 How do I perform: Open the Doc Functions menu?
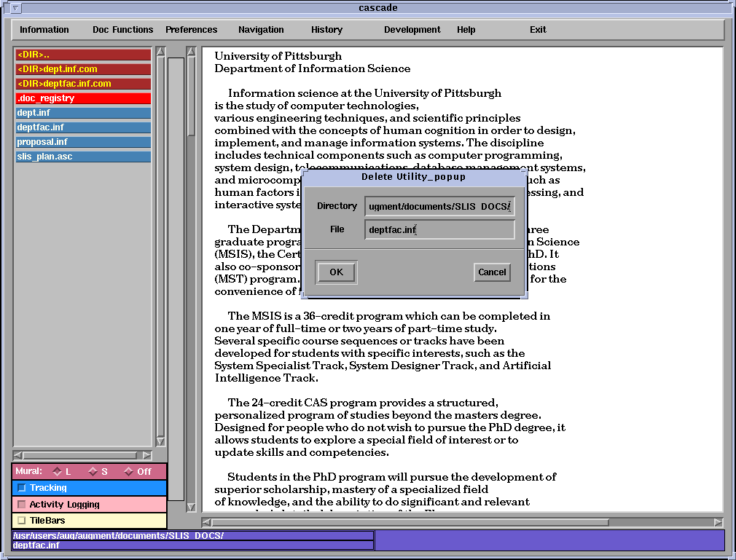122,30
